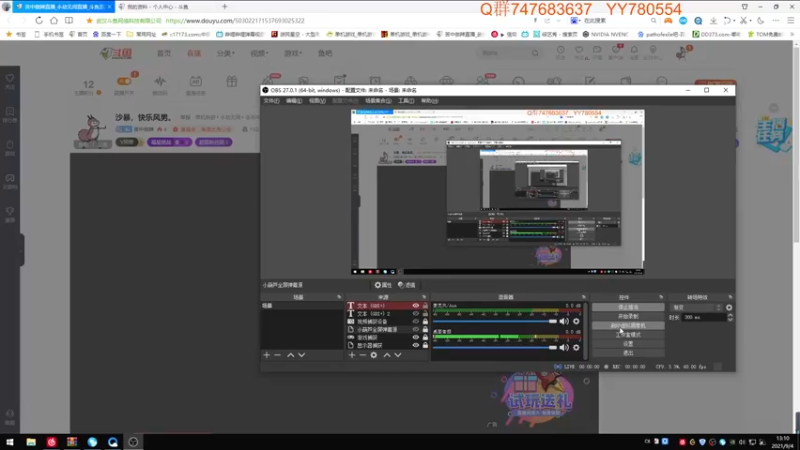800x450 pixels.
Task: Pop out the sources dock panel icon
Action: [424, 297]
